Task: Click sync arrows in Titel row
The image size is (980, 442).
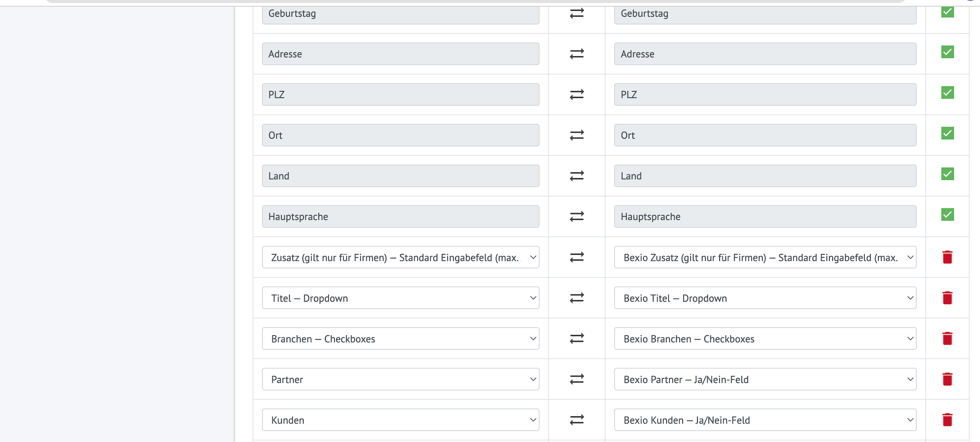Action: click(576, 298)
